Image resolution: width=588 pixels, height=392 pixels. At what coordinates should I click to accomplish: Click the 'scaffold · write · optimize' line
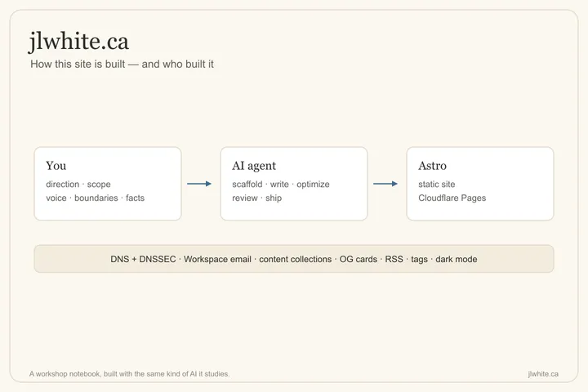click(x=280, y=185)
